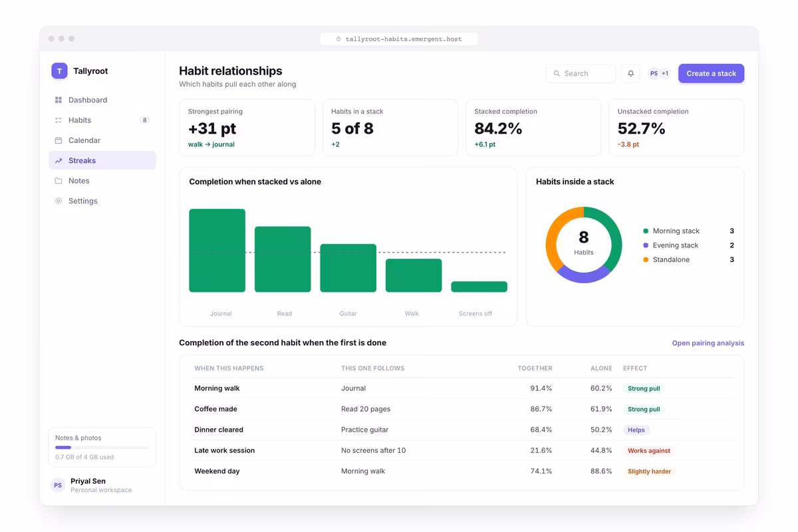Image resolution: width=798 pixels, height=532 pixels.
Task: Select the Late work session row
Action: click(462, 450)
